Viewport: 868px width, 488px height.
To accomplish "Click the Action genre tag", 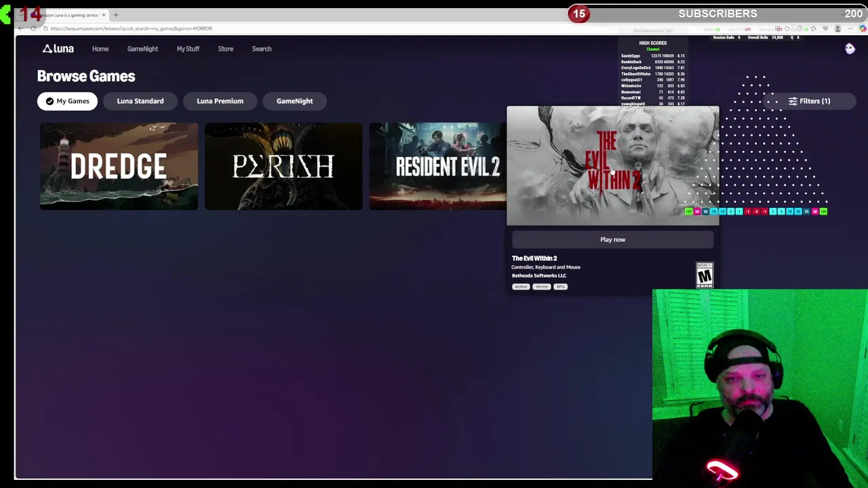I will pos(521,287).
